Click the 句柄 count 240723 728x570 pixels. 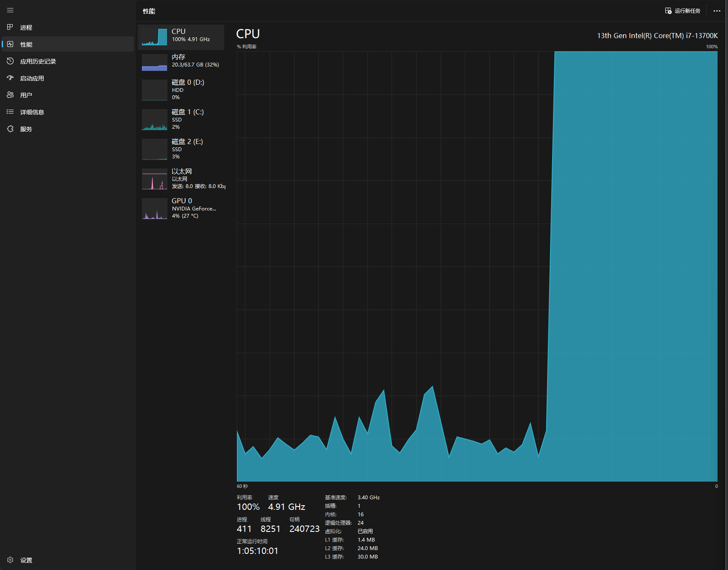click(x=304, y=529)
